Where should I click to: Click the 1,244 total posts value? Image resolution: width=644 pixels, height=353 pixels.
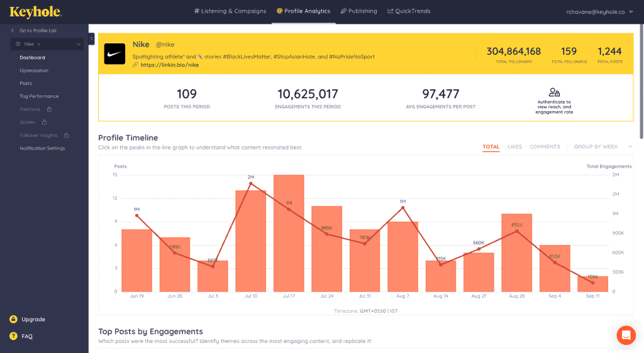click(x=609, y=52)
